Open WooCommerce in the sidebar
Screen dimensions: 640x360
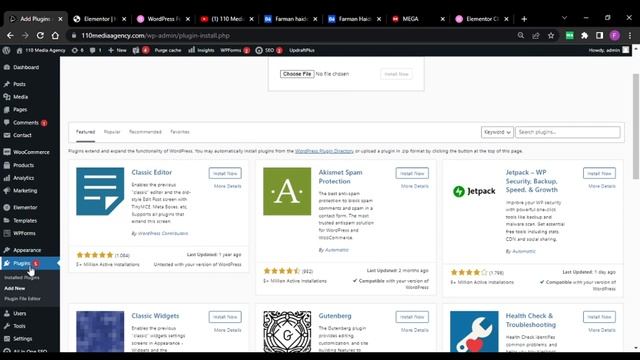[31, 152]
